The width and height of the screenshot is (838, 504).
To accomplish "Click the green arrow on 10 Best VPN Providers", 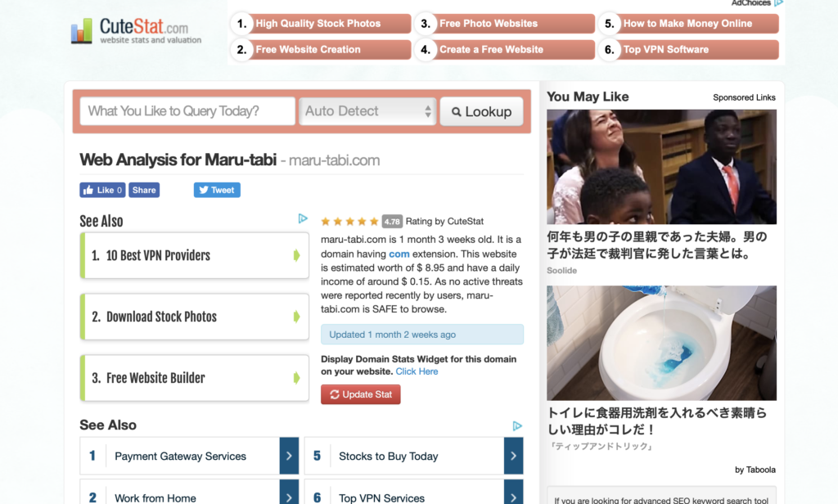I will [296, 255].
